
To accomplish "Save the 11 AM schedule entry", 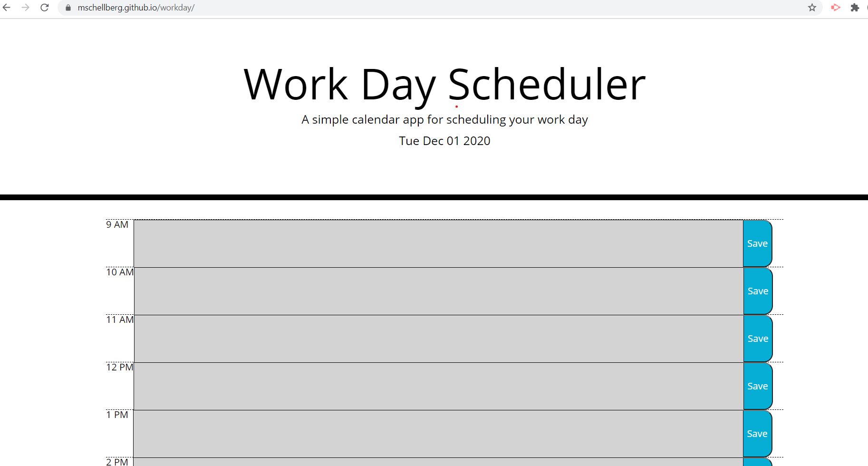I will click(757, 338).
